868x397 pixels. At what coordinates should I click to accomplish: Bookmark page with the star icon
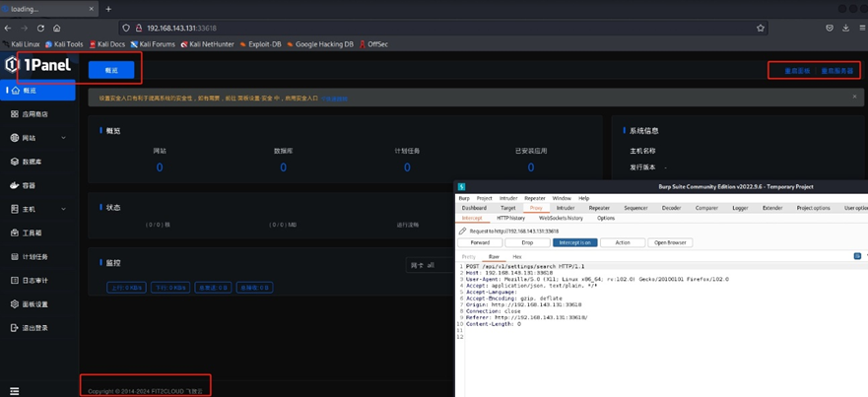[x=760, y=28]
